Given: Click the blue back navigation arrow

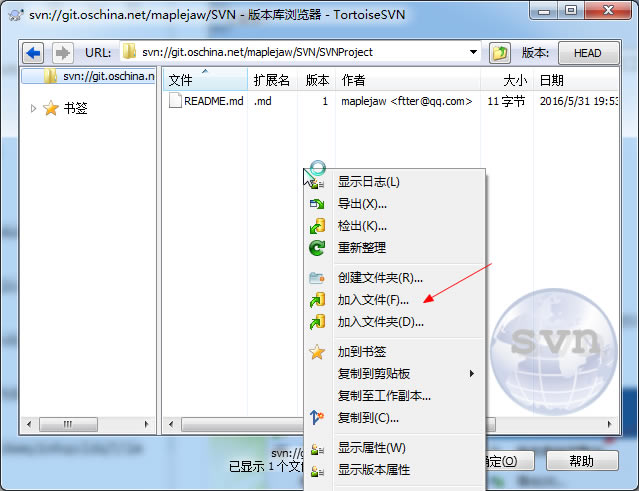Looking at the screenshot, I should tap(33, 53).
